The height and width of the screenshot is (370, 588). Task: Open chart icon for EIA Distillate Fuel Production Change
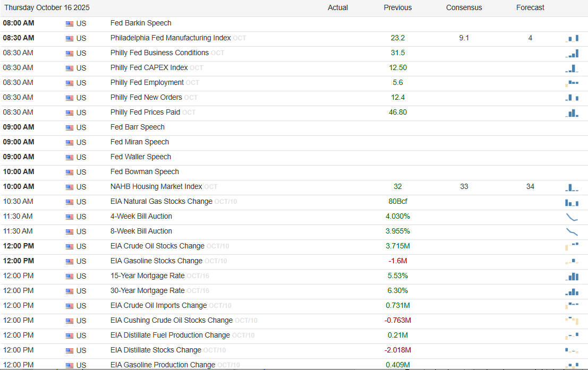point(572,335)
